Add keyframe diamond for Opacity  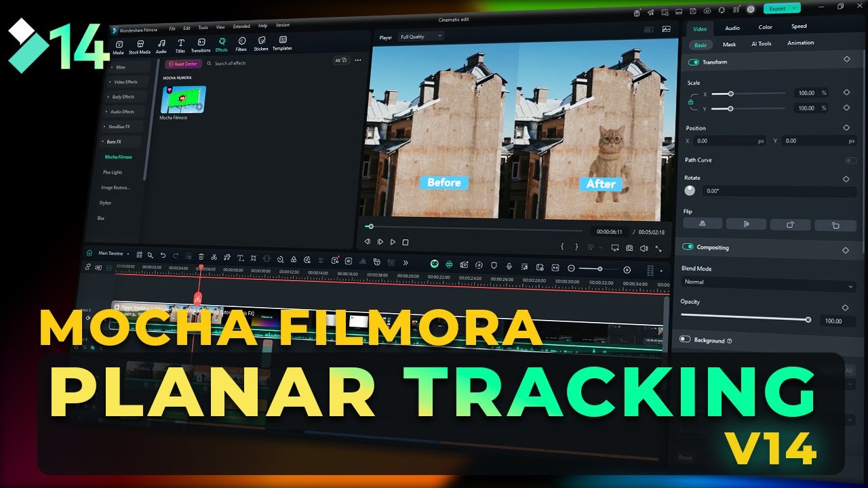coord(845,307)
